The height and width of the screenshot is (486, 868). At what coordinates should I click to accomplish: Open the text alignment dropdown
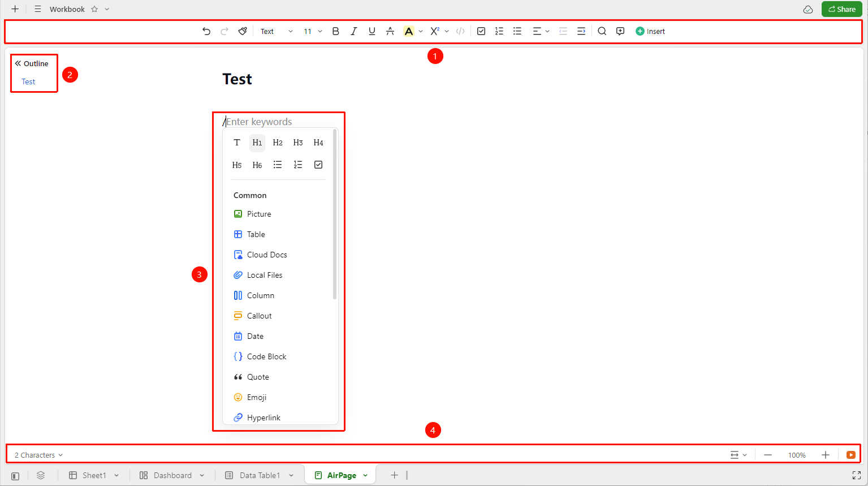(541, 31)
